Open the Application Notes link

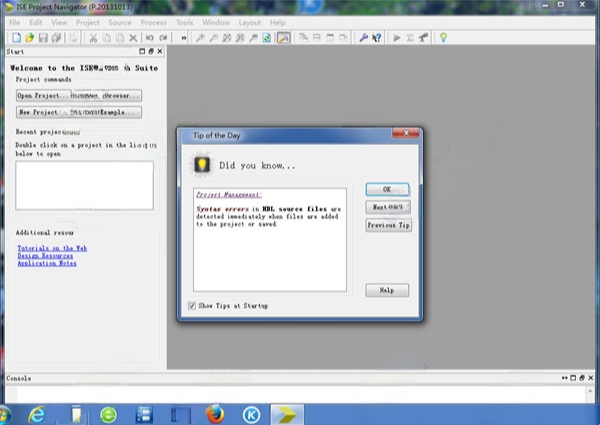tap(47, 263)
